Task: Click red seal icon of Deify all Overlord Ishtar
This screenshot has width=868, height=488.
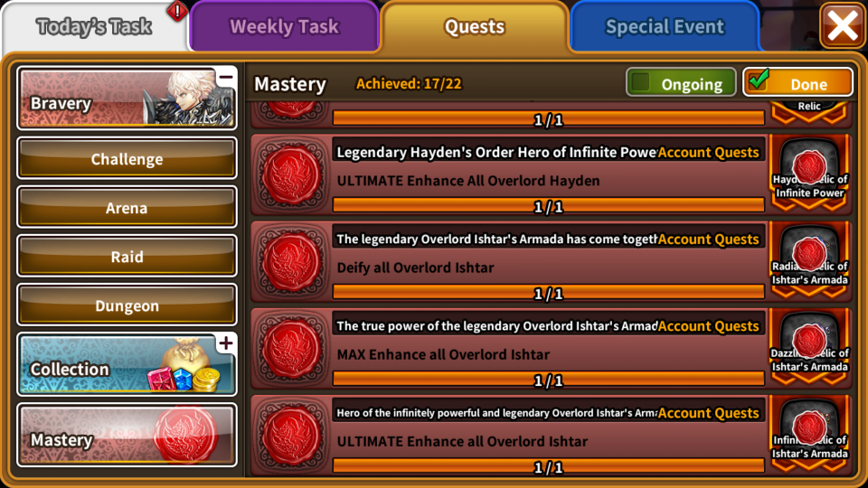Action: pos(291,262)
